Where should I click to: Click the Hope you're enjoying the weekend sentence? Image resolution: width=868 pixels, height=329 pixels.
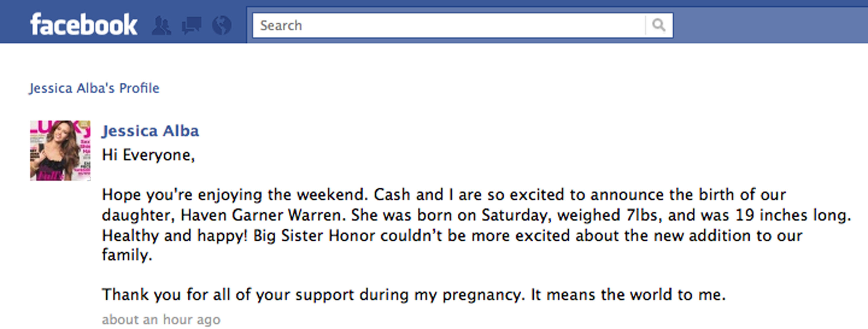click(x=235, y=195)
